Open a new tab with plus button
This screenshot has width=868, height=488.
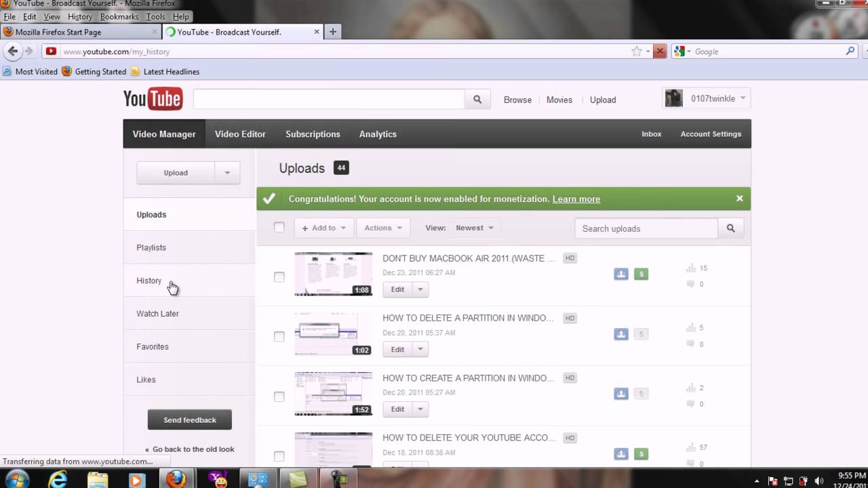[x=332, y=31]
